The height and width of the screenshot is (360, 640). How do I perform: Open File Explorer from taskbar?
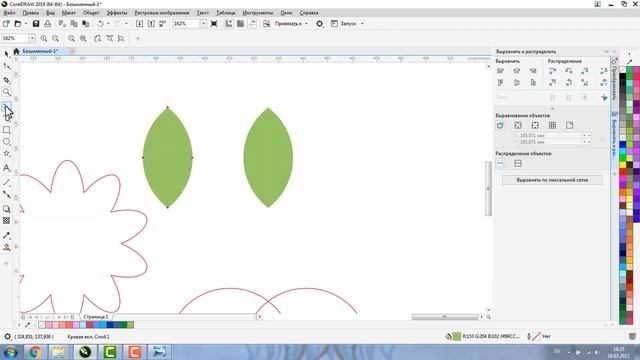coord(60,352)
